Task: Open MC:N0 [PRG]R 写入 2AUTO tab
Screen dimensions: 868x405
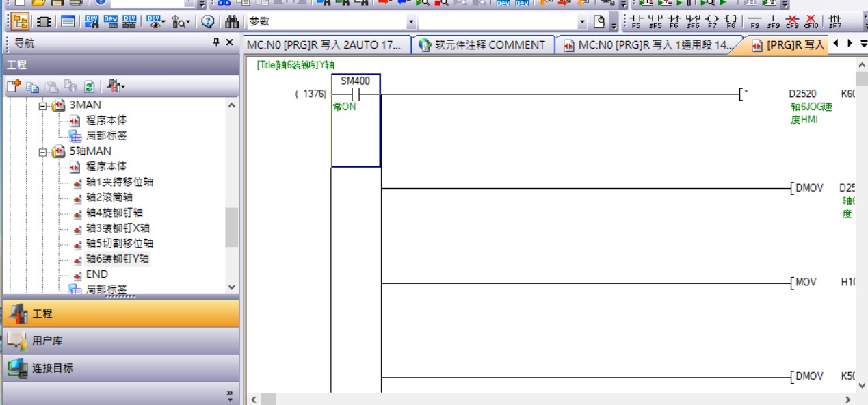Action: (325, 45)
